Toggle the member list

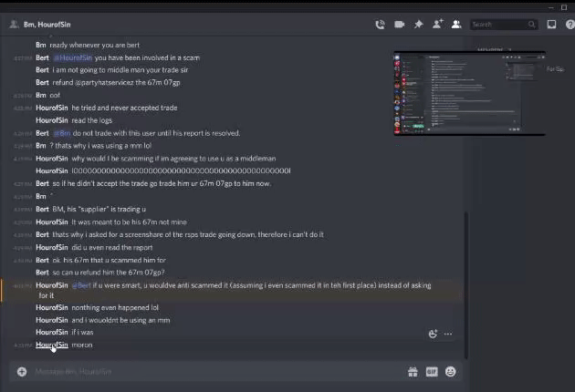(456, 25)
